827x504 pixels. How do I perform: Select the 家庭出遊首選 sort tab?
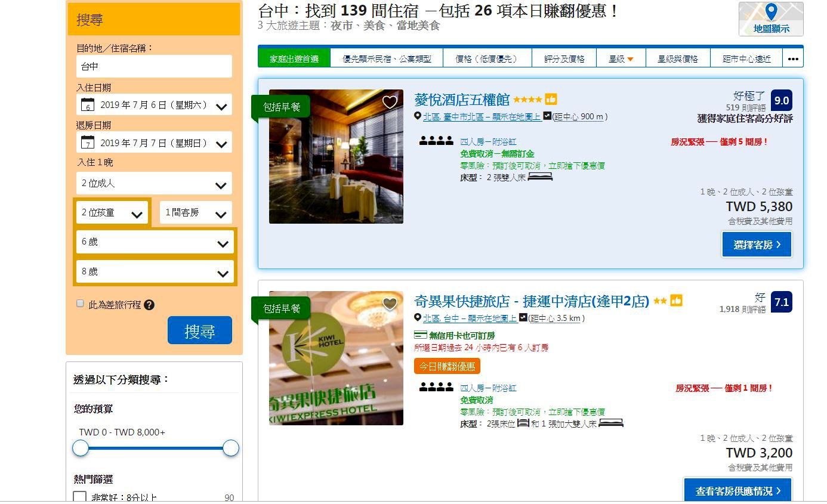(294, 58)
